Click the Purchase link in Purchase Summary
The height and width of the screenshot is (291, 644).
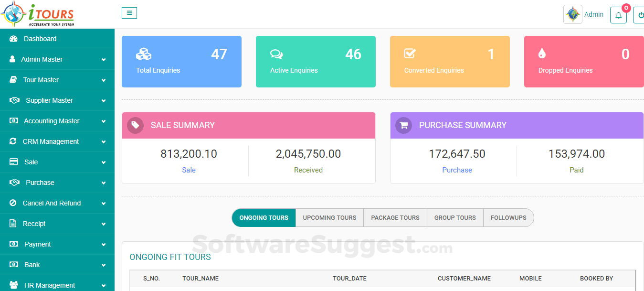pyautogui.click(x=457, y=170)
